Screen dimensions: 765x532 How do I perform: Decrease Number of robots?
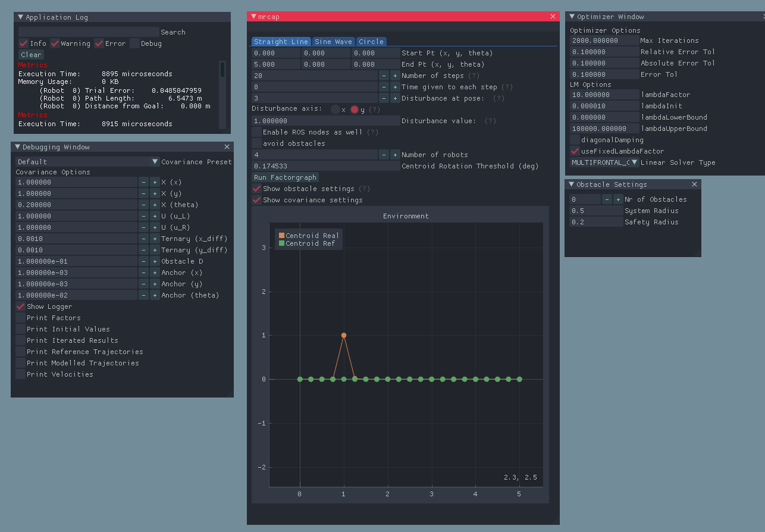click(384, 155)
